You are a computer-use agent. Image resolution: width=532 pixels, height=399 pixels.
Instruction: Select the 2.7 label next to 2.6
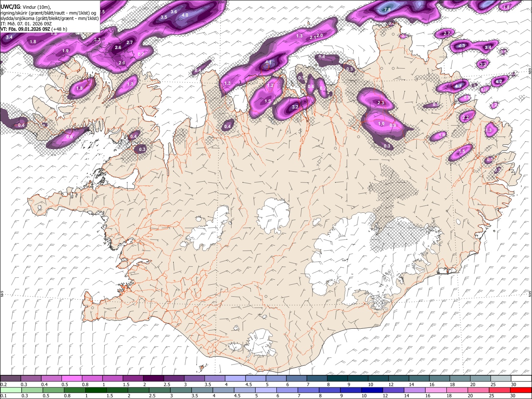click(130, 42)
